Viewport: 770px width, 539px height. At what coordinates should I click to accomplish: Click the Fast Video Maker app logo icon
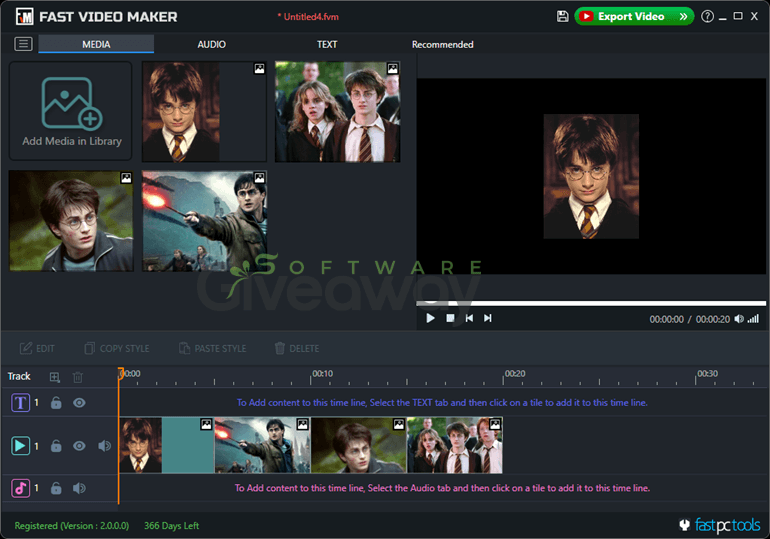[x=25, y=17]
